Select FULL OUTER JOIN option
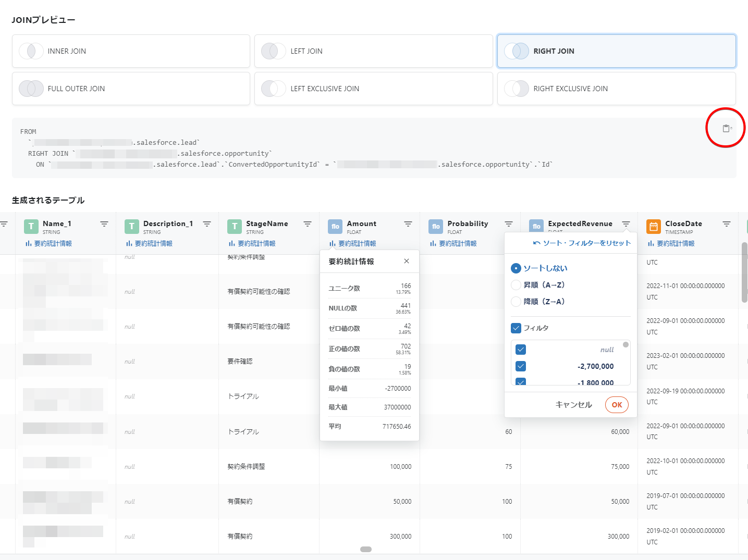 131,89
